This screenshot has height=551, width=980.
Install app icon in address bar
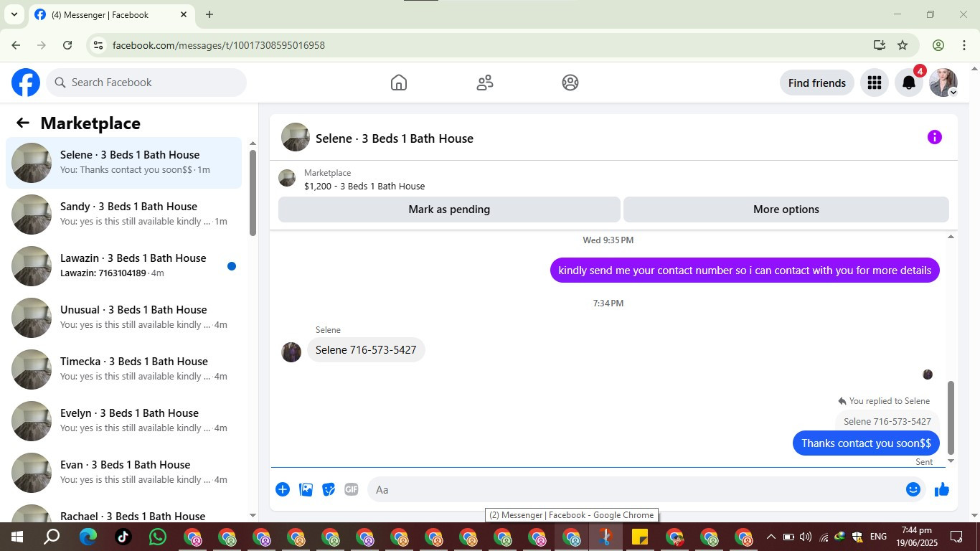click(880, 45)
